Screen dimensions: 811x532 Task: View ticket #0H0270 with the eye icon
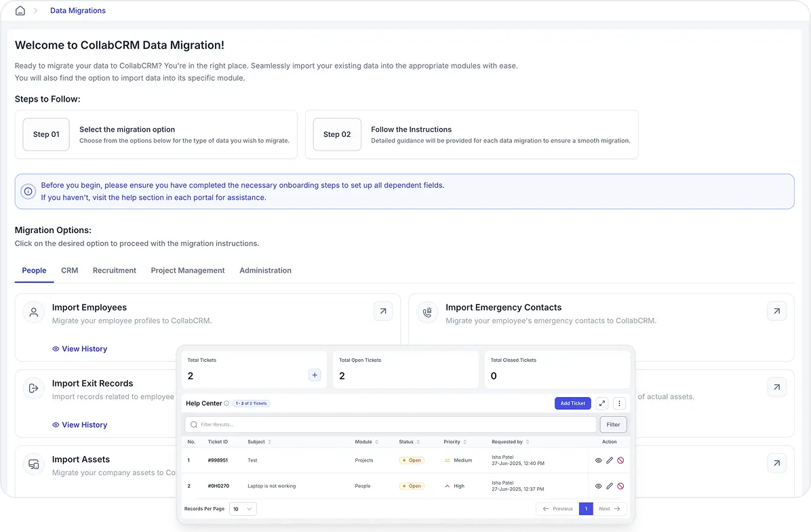598,486
